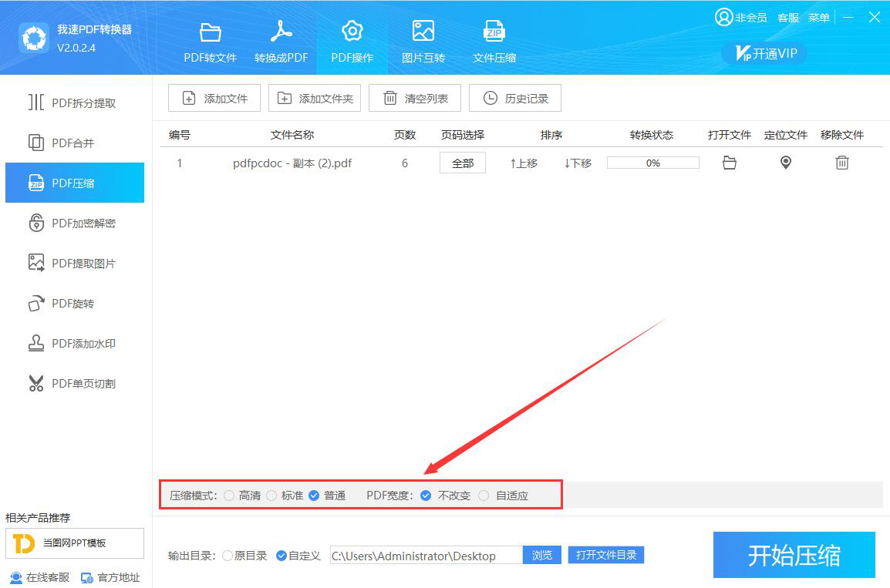Open the 在线客服 link
Viewport: 890px width, 588px height.
(x=40, y=577)
